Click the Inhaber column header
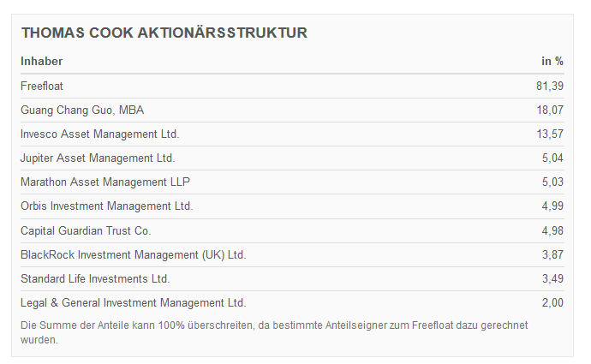The height and width of the screenshot is (364, 591). tap(42, 61)
